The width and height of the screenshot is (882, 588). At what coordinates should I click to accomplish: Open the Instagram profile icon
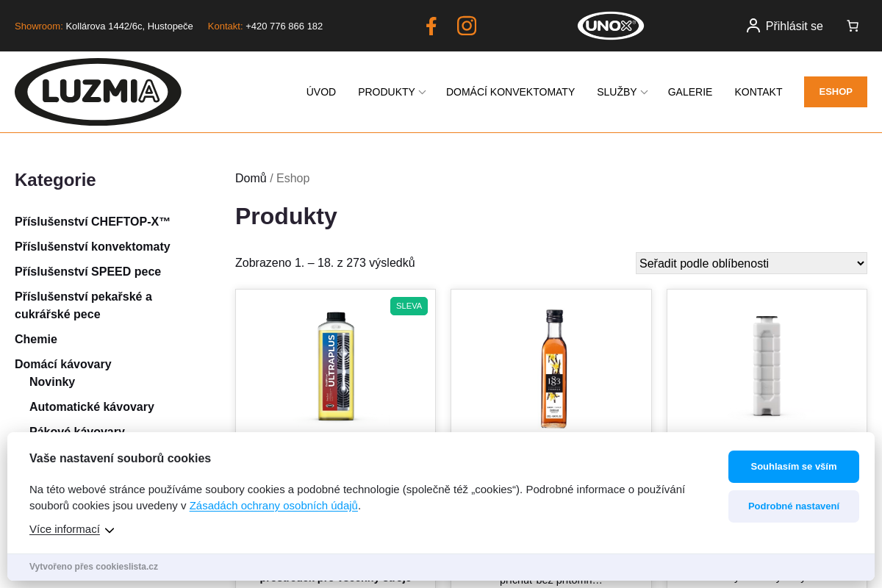(467, 26)
